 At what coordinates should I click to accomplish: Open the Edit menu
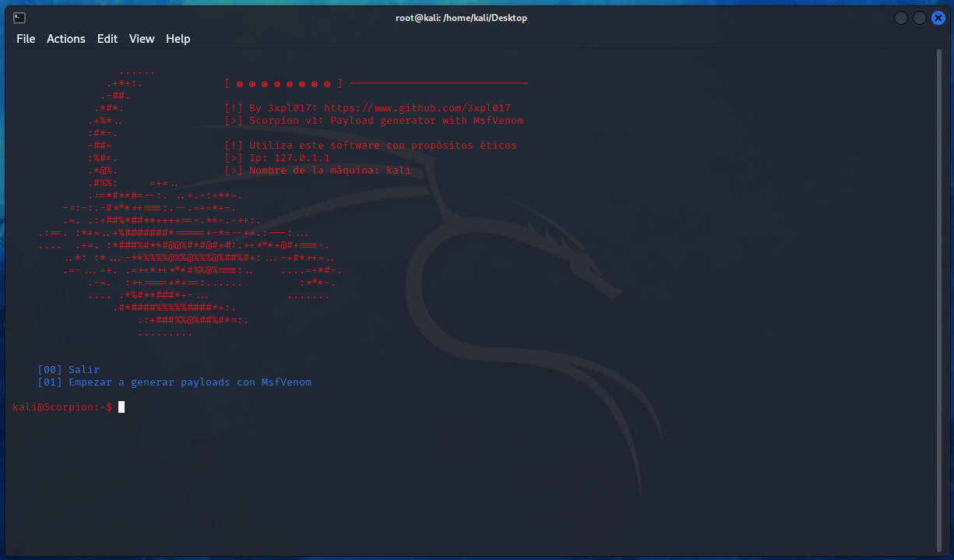coord(107,39)
